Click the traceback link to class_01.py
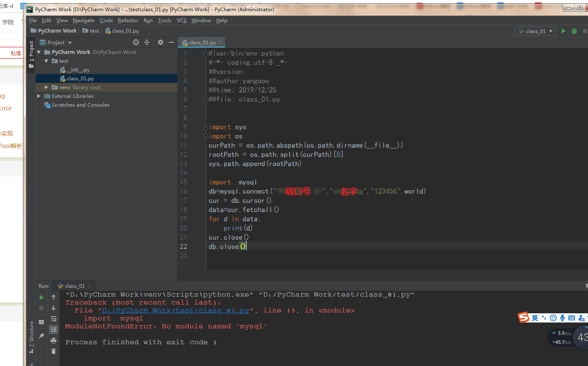 pos(176,310)
